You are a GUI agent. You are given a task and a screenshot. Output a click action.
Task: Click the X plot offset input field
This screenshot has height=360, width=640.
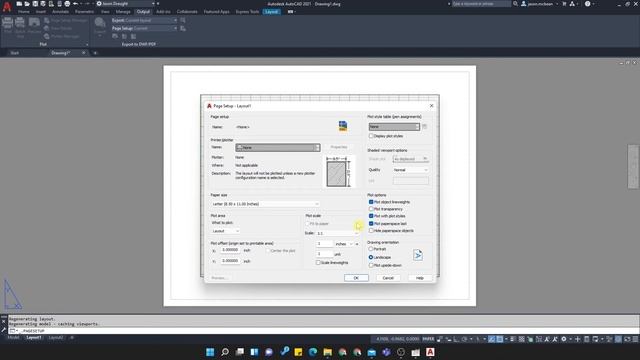tap(230, 250)
